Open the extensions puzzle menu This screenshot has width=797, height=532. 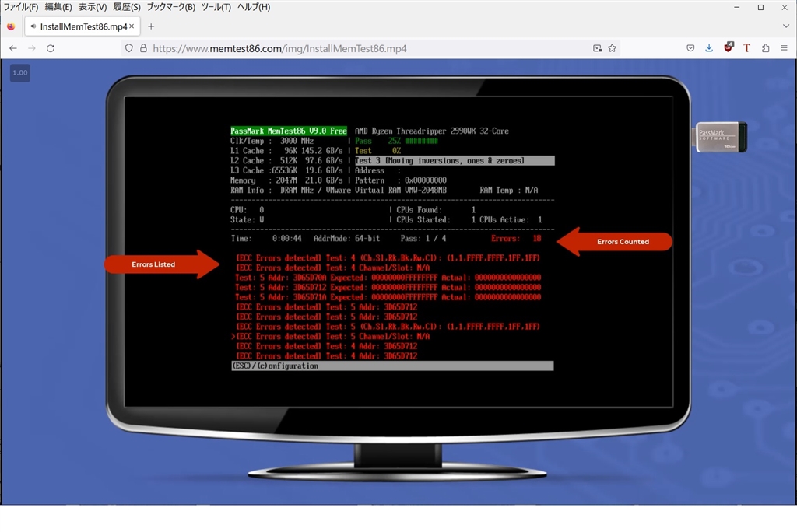click(x=766, y=48)
